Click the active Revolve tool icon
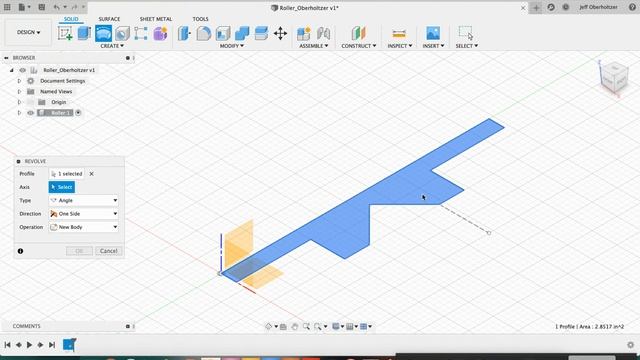640x360 pixels. point(103,33)
